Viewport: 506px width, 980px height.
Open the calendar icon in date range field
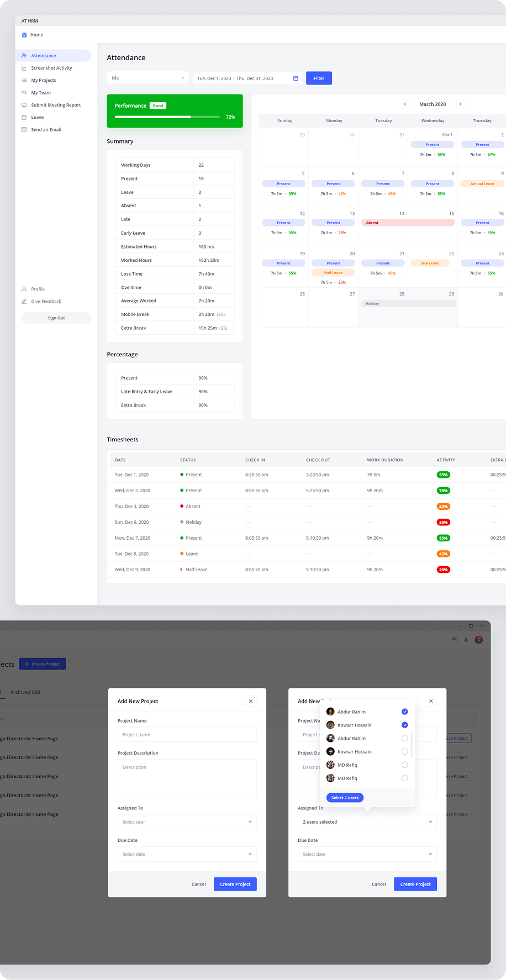click(296, 78)
